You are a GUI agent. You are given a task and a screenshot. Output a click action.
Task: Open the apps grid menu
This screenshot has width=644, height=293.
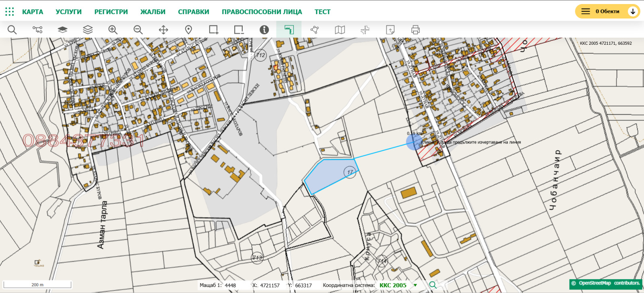[x=10, y=12]
